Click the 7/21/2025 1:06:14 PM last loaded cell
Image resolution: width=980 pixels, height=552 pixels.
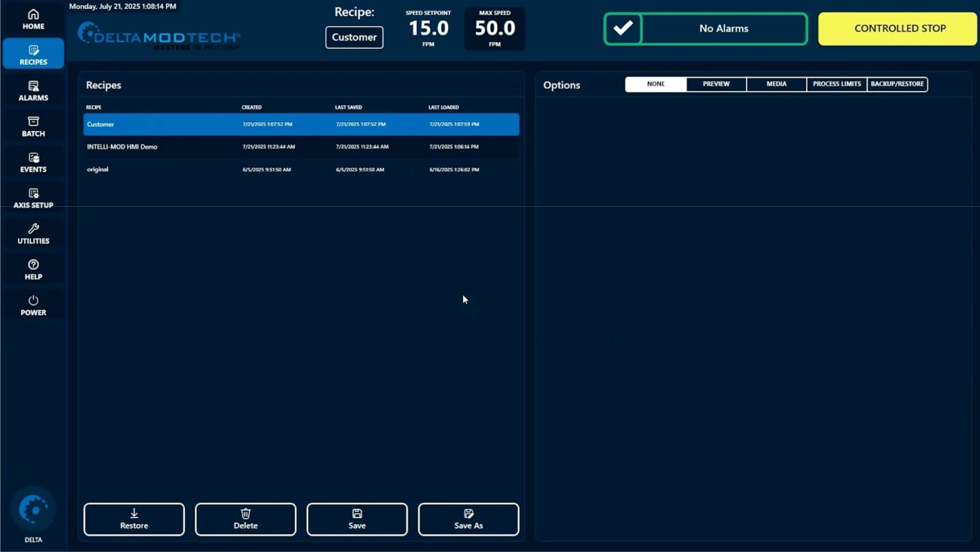coord(454,147)
